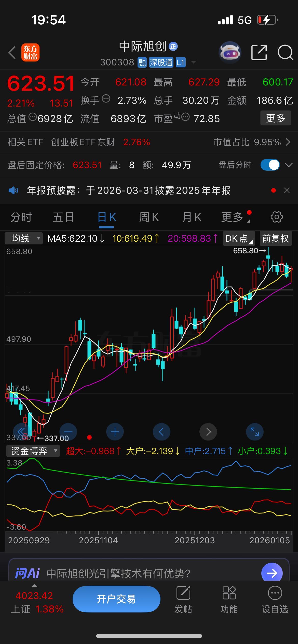
Task: Open chart settings gear icon
Action: pos(277,217)
